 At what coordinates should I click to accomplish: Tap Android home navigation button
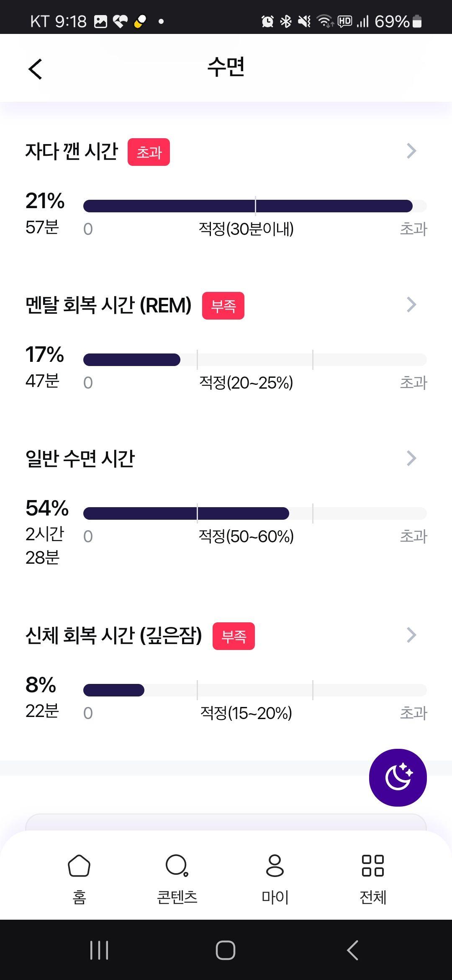pyautogui.click(x=226, y=950)
